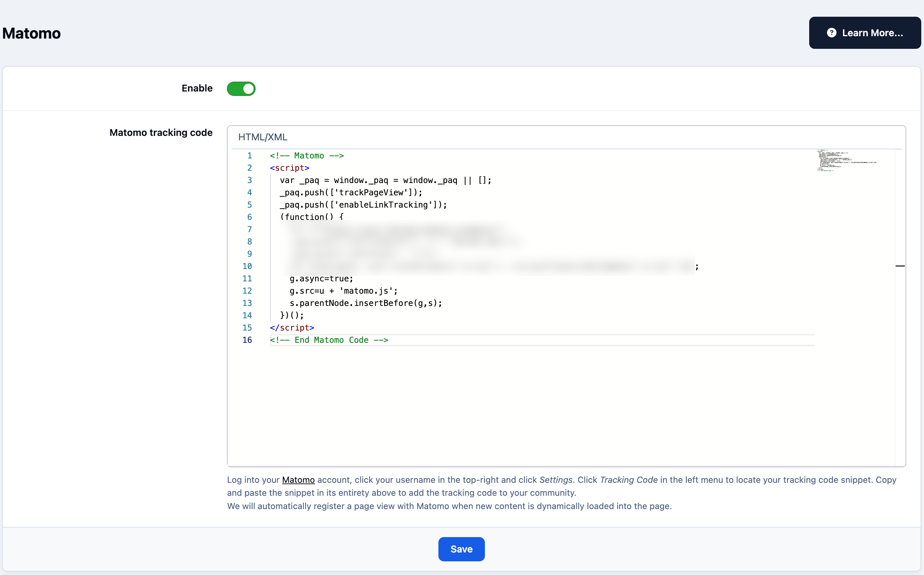Click line number 12 in the gutter
The width and height of the screenshot is (924, 575).
pyautogui.click(x=247, y=291)
